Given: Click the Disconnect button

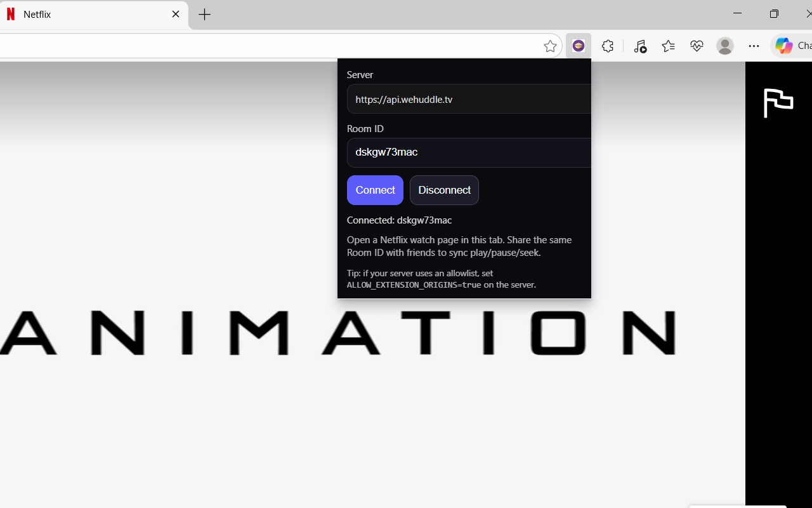Looking at the screenshot, I should point(444,190).
